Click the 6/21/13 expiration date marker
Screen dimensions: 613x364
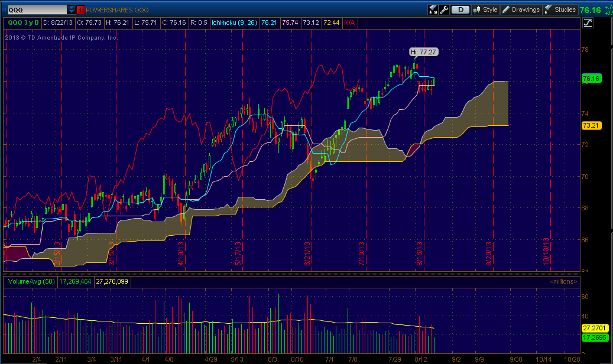307,253
